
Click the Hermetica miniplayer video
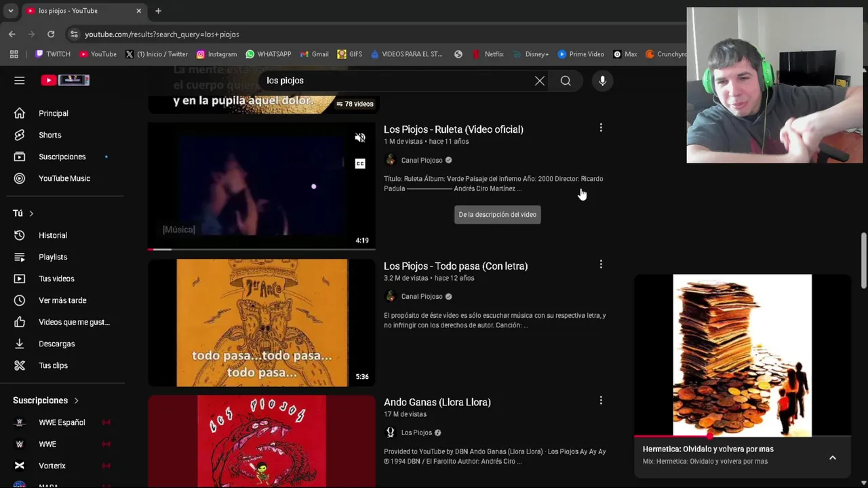(743, 355)
